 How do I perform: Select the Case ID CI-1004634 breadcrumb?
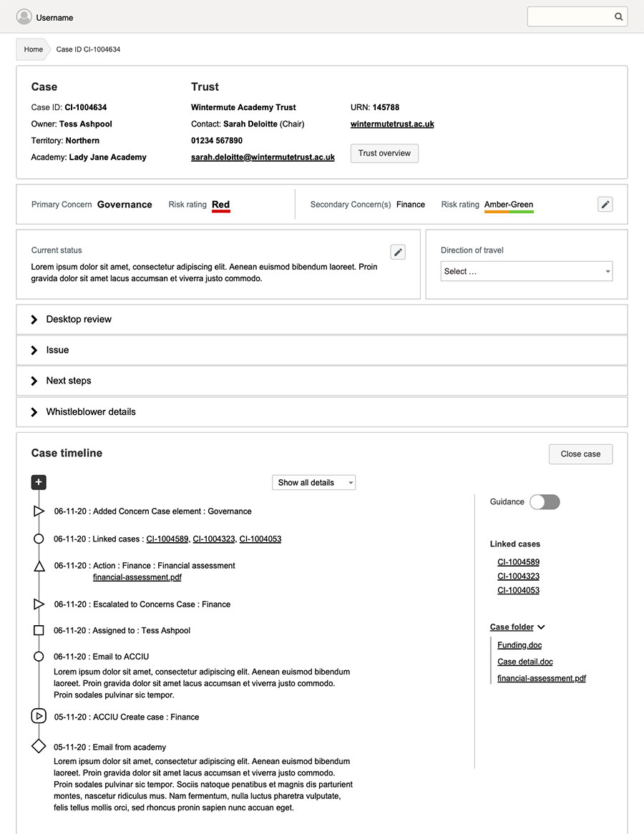[88, 49]
